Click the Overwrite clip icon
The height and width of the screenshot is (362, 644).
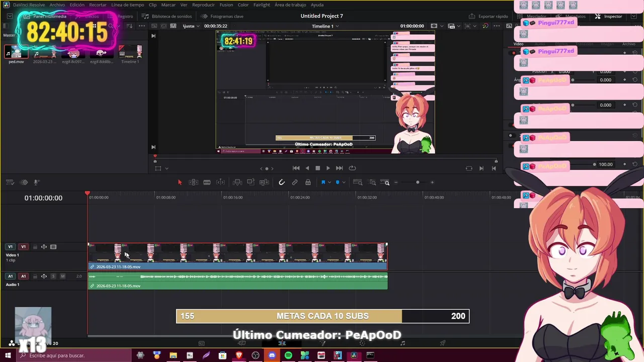251,183
